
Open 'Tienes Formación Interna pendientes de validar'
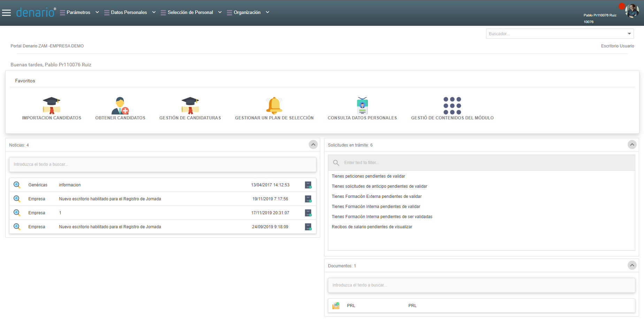click(376, 207)
